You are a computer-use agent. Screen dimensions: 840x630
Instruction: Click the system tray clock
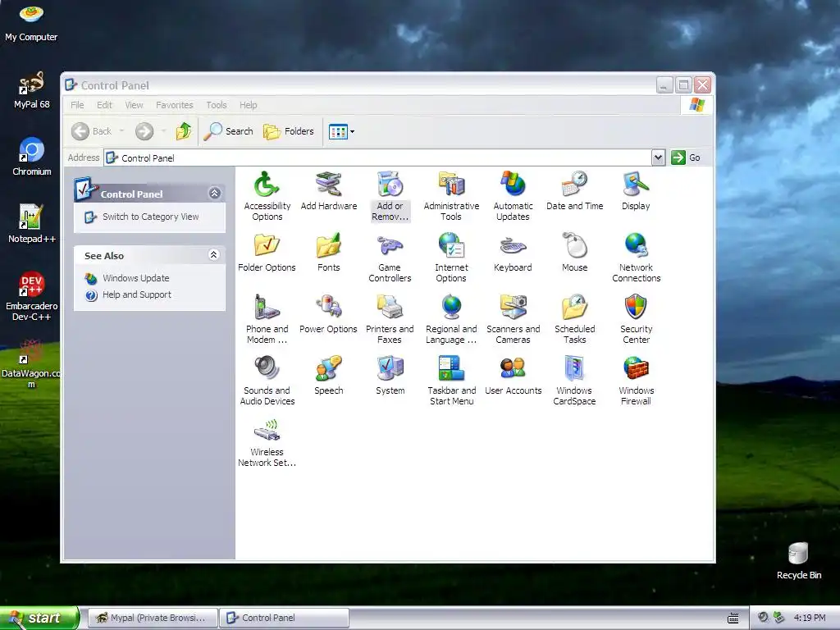click(x=810, y=618)
